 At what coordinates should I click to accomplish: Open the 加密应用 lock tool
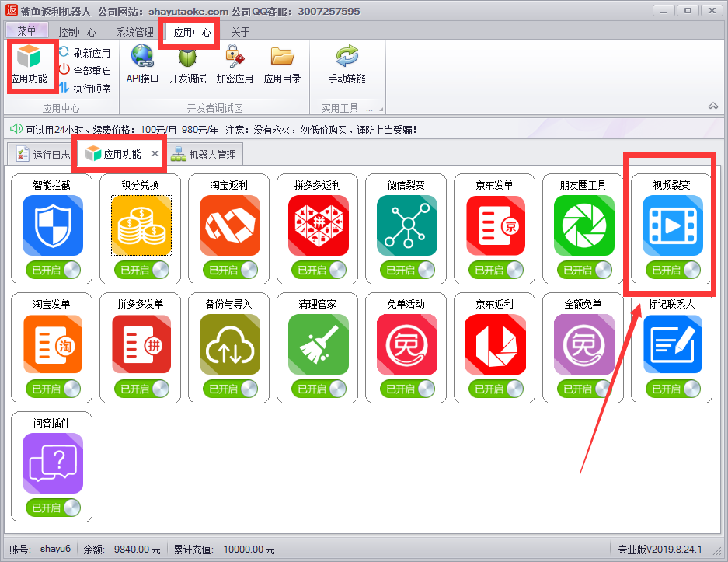pos(235,65)
